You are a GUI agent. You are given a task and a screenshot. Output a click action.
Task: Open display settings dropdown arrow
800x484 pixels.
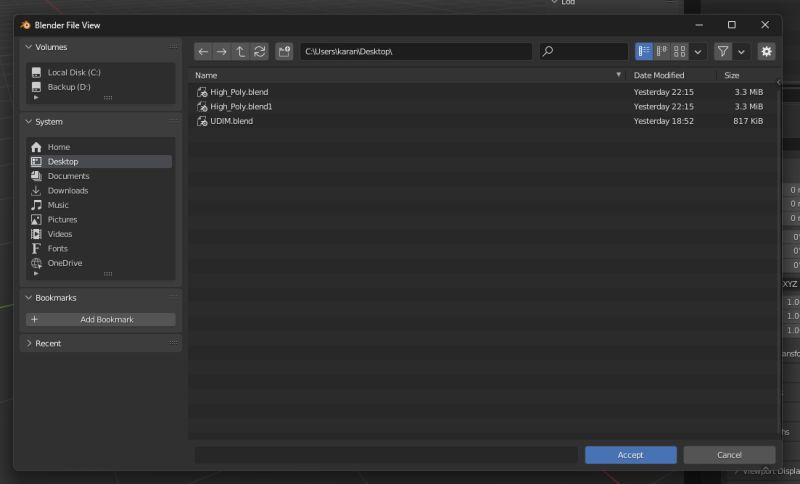pyautogui.click(x=698, y=52)
